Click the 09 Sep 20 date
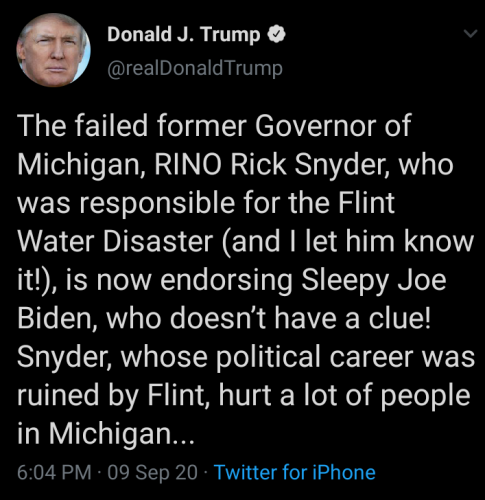Viewport: 485px width, 500px height. [152, 473]
